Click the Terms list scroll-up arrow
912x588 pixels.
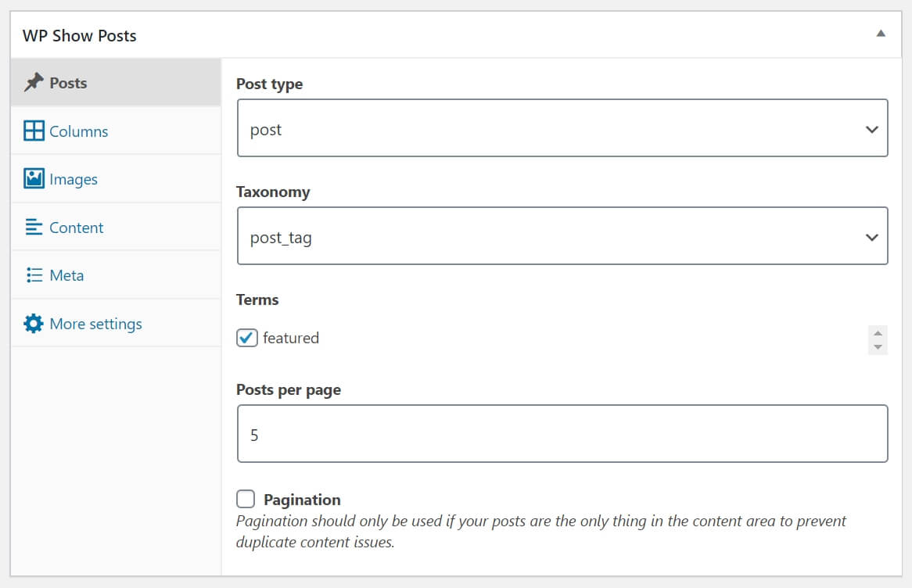[878, 333]
